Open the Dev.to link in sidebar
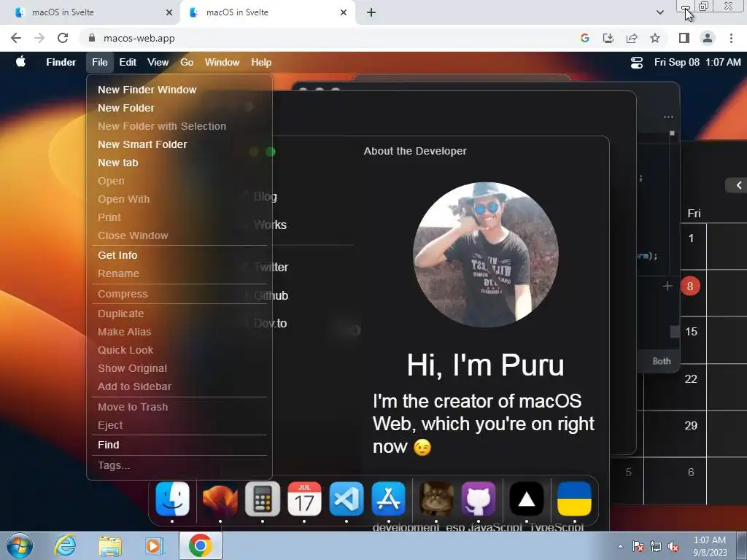Viewport: 747px width, 560px height. 270,323
